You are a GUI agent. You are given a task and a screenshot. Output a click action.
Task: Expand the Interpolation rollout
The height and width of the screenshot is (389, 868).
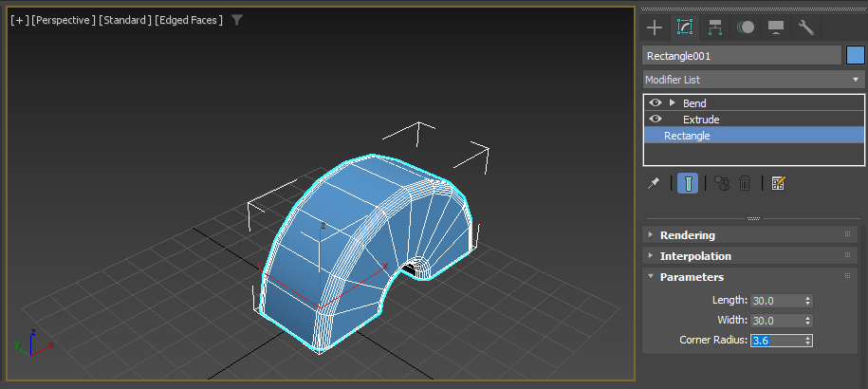[695, 256]
